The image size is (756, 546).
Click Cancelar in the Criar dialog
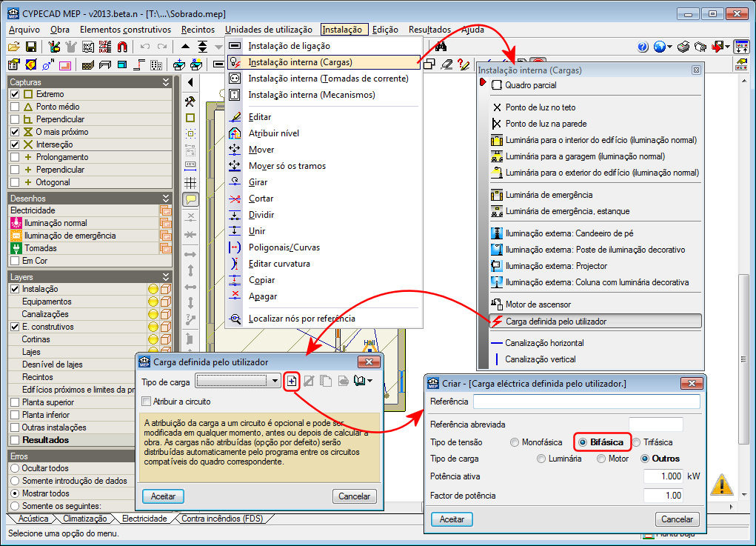(x=677, y=519)
